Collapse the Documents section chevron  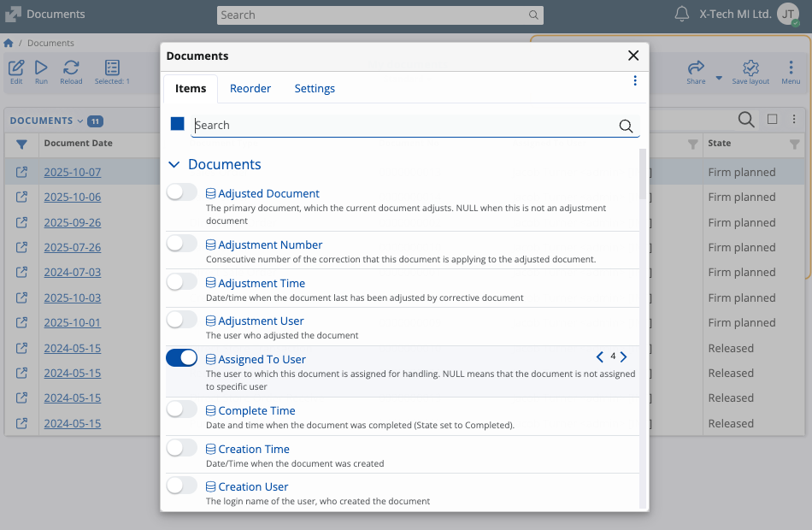click(174, 164)
